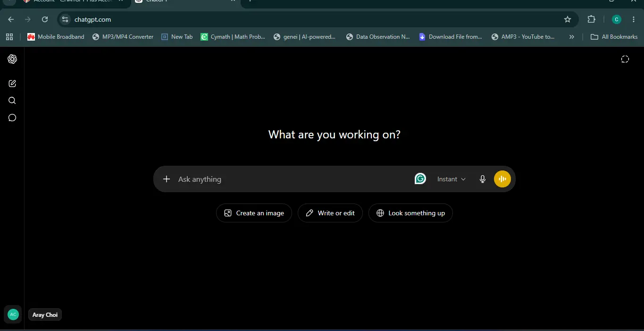644x331 pixels.
Task: Open the genei AI-powered bookmark
Action: pos(304,36)
